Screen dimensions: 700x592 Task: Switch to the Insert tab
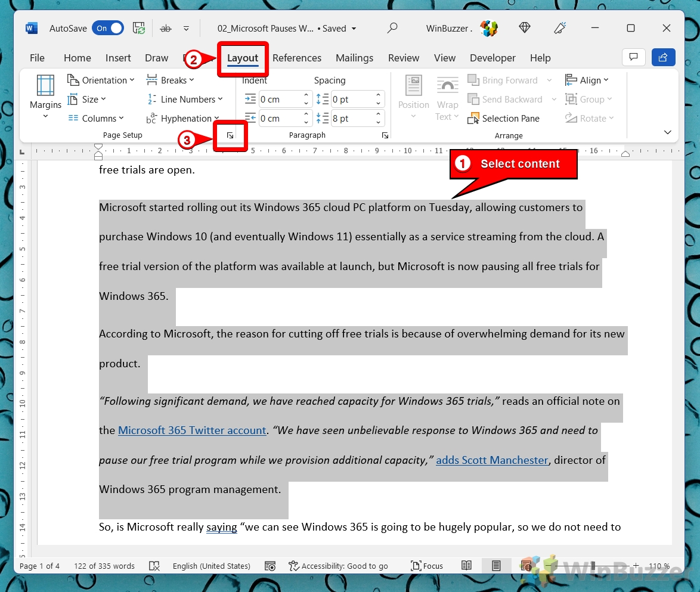click(x=118, y=58)
